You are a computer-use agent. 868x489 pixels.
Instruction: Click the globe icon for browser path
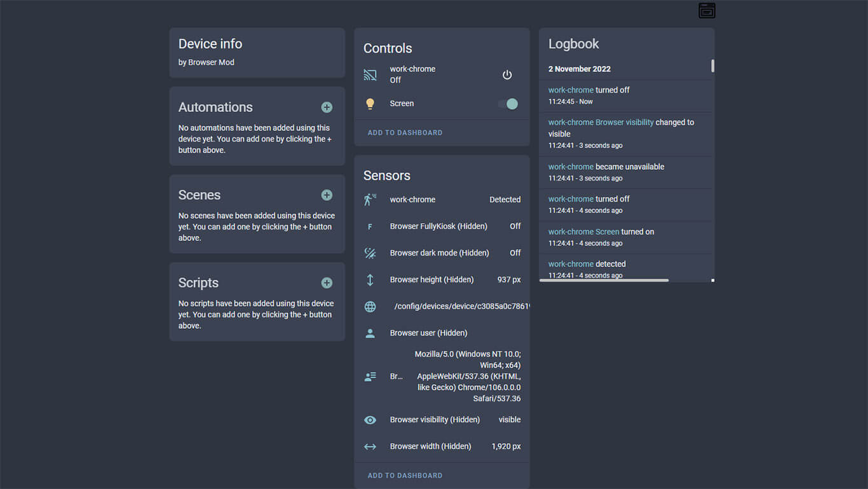point(370,306)
